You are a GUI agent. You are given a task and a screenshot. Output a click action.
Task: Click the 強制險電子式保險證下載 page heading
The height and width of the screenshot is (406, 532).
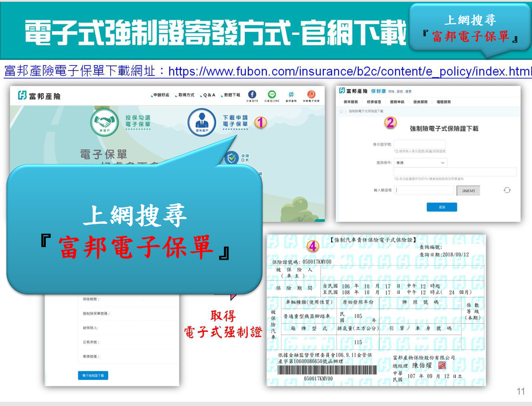point(444,128)
